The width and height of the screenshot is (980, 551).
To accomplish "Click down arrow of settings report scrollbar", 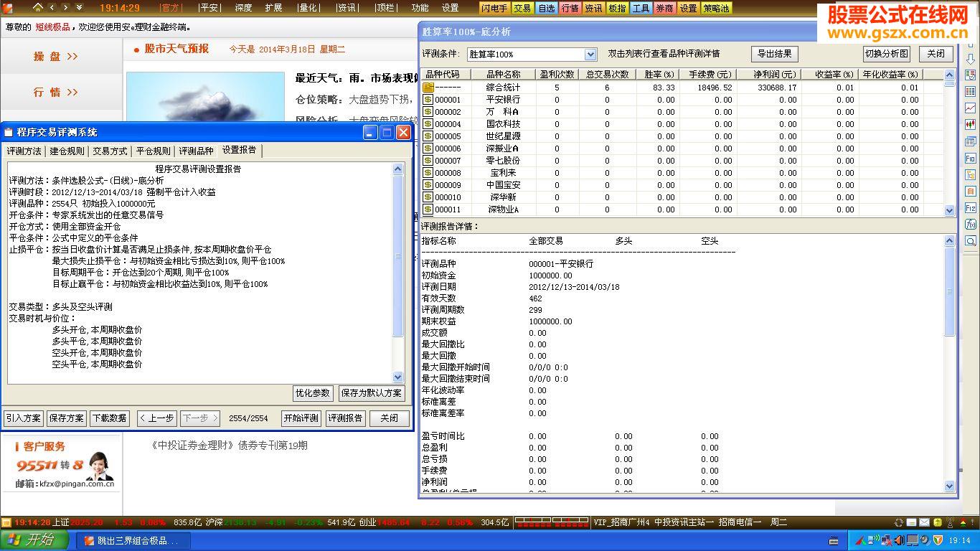I will [398, 377].
